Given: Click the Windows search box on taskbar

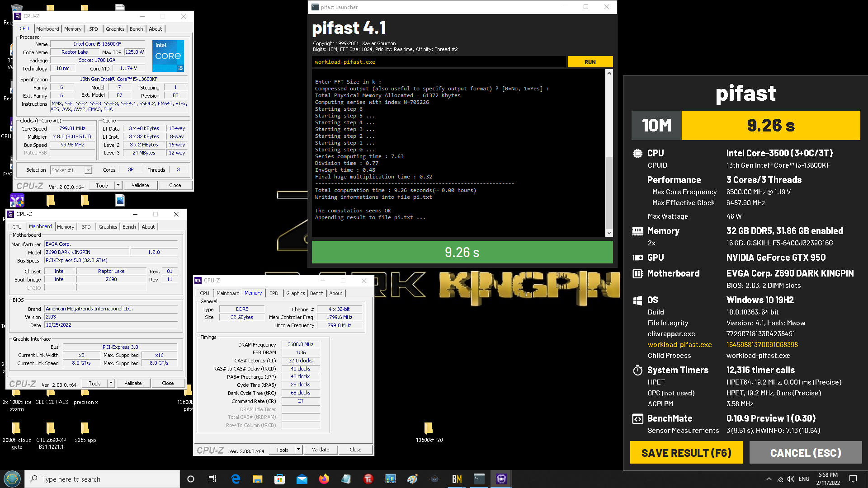Looking at the screenshot, I should click(102, 479).
